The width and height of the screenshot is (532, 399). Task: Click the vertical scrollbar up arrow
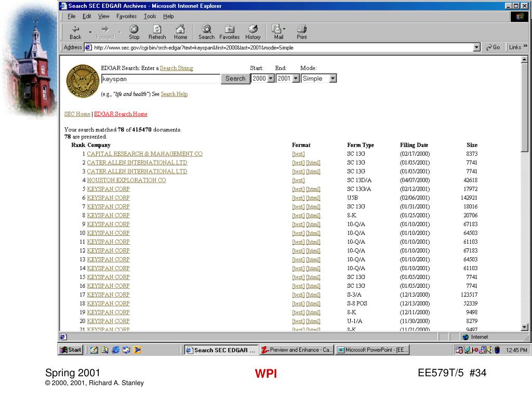(x=524, y=60)
